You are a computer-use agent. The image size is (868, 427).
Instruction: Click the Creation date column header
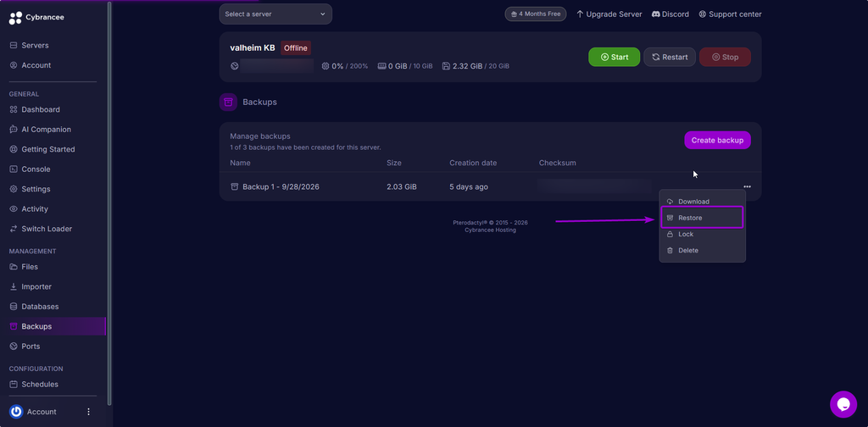coord(473,164)
